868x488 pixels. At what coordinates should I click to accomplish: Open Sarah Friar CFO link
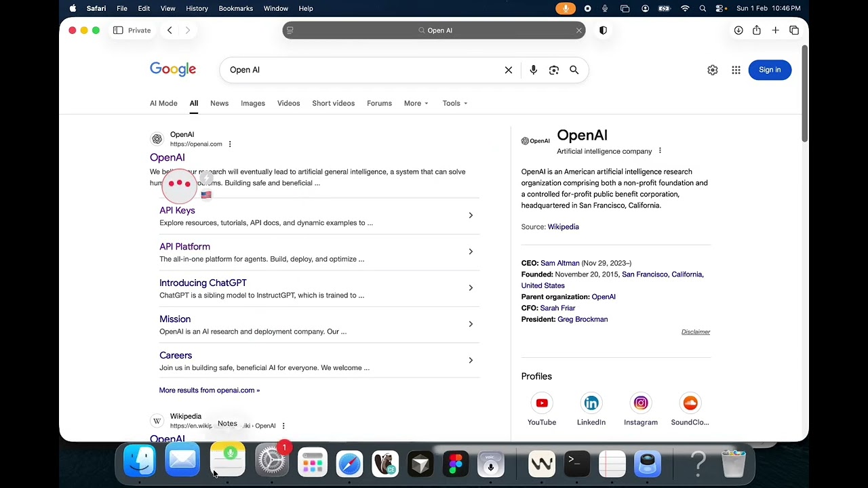[557, 308]
